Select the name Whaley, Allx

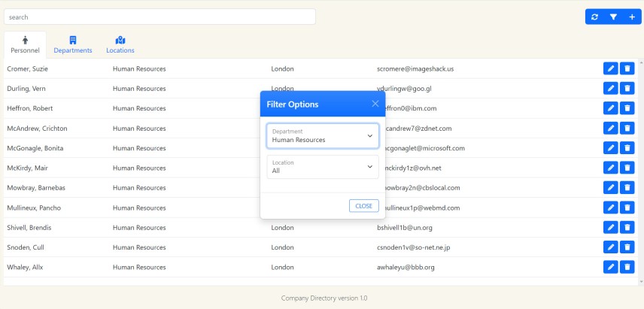[x=25, y=267]
